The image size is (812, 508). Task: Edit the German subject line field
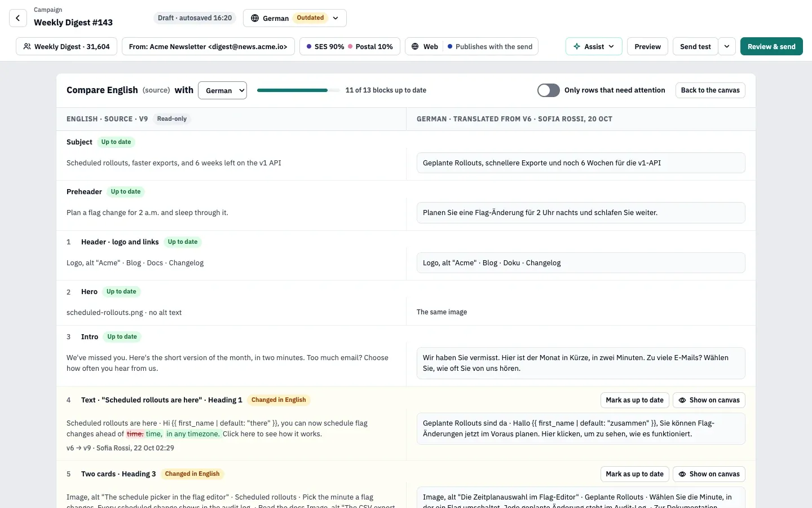[x=581, y=163]
